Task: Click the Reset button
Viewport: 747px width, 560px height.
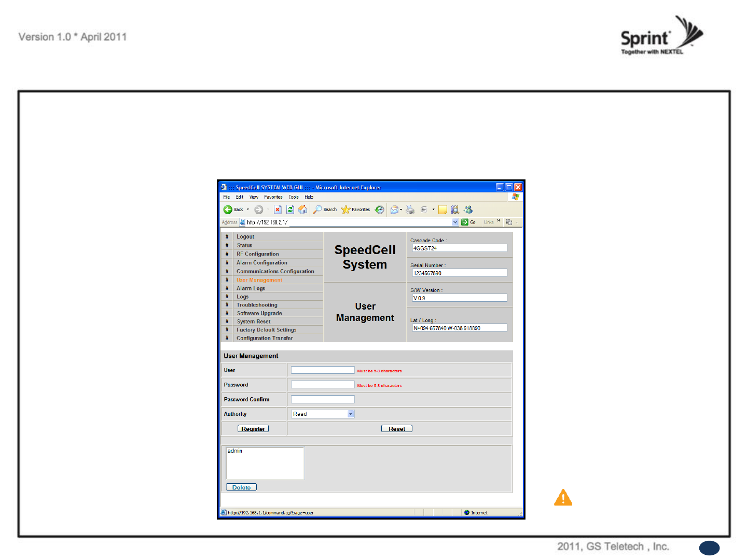Action: point(397,429)
